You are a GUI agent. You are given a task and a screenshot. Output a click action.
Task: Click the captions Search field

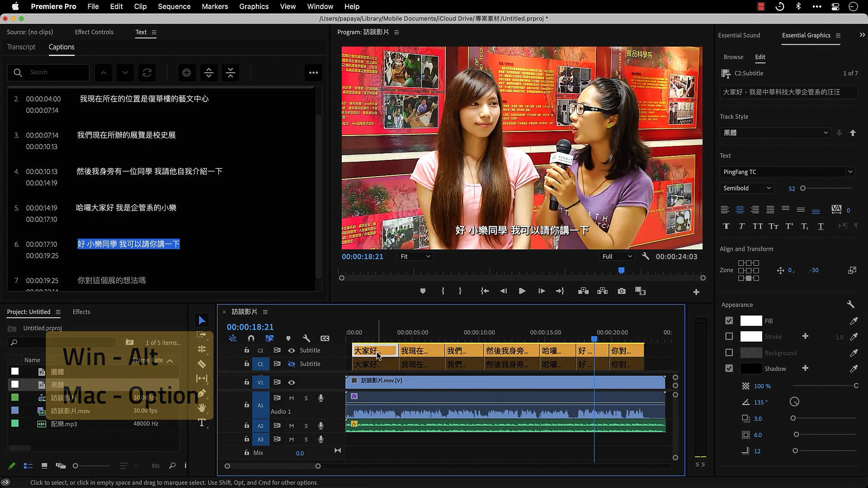[54, 72]
